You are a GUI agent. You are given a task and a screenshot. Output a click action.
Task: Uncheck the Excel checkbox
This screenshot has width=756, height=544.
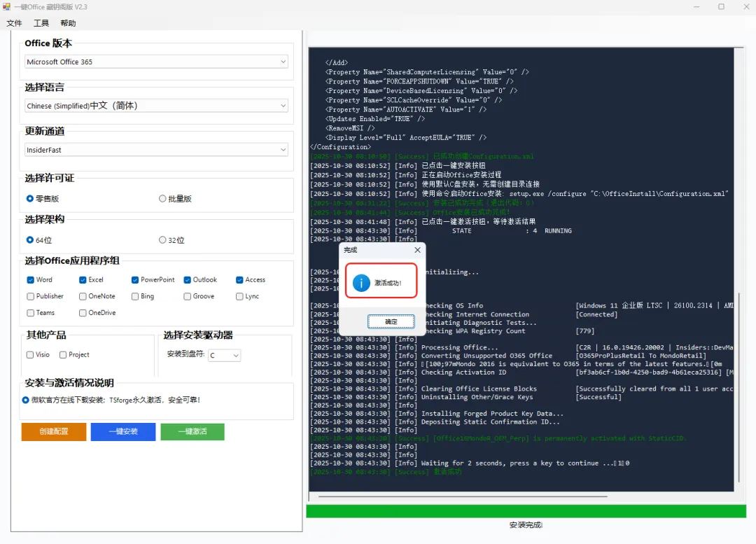(x=83, y=280)
